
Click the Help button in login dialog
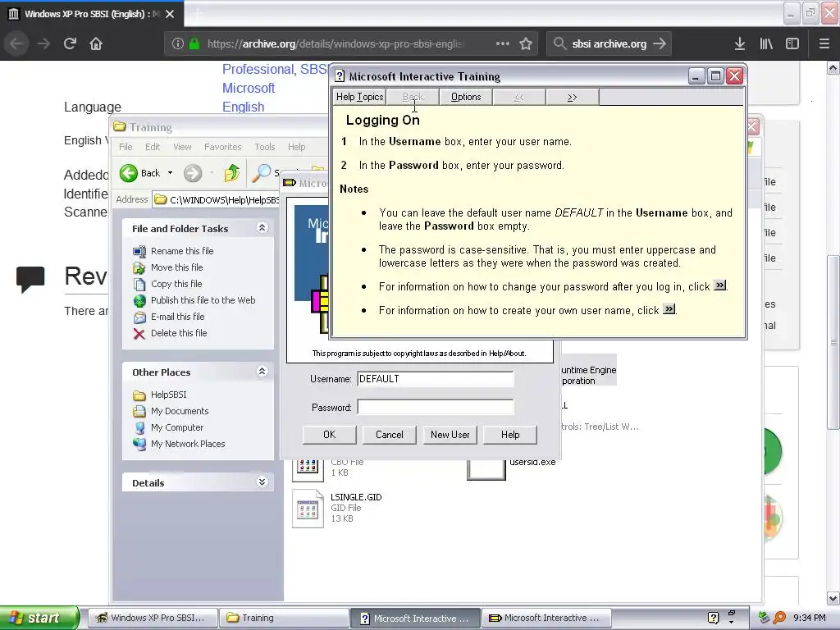[x=510, y=435]
